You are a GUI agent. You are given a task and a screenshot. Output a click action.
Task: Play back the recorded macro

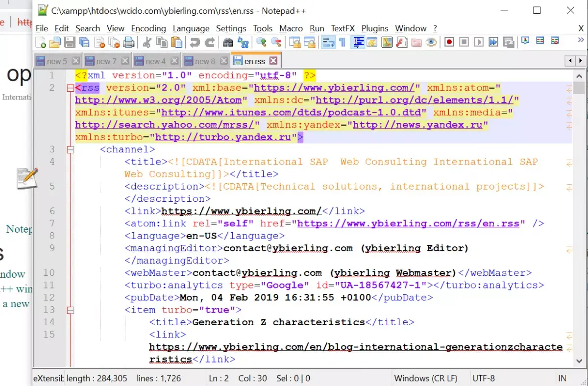coord(478,43)
